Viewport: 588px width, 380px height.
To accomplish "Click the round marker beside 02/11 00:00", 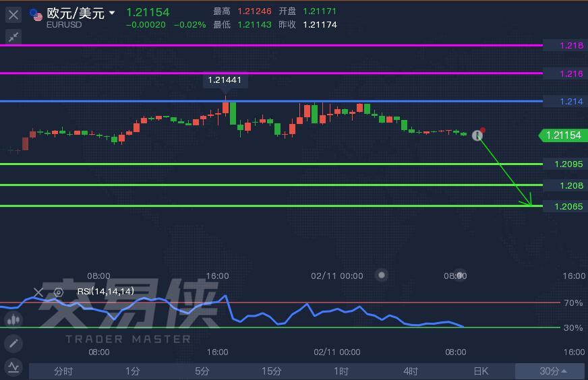I will pos(382,275).
